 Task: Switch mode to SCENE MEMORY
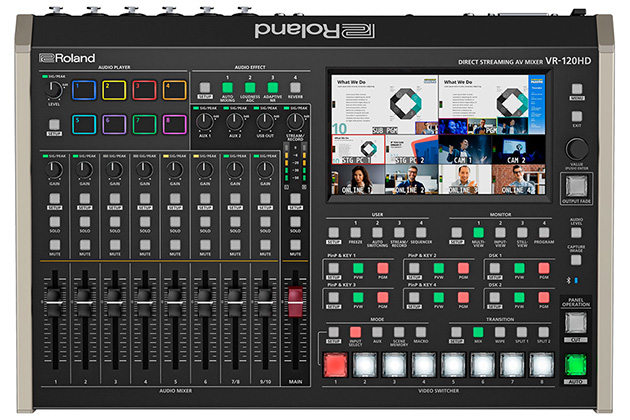399,331
